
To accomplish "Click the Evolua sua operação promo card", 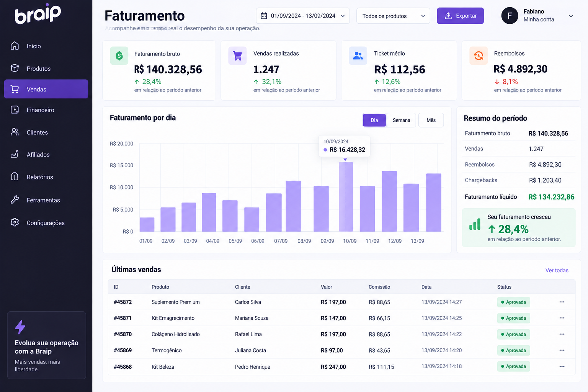I will pyautogui.click(x=47, y=345).
